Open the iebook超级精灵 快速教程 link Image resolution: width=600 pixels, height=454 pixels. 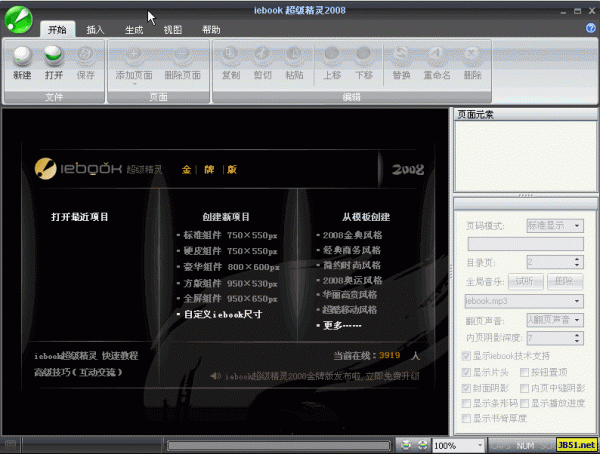(x=86, y=356)
